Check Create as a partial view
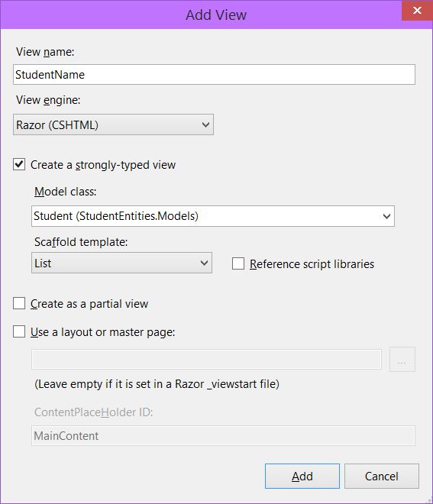Image resolution: width=433 pixels, height=504 pixels. 19,303
